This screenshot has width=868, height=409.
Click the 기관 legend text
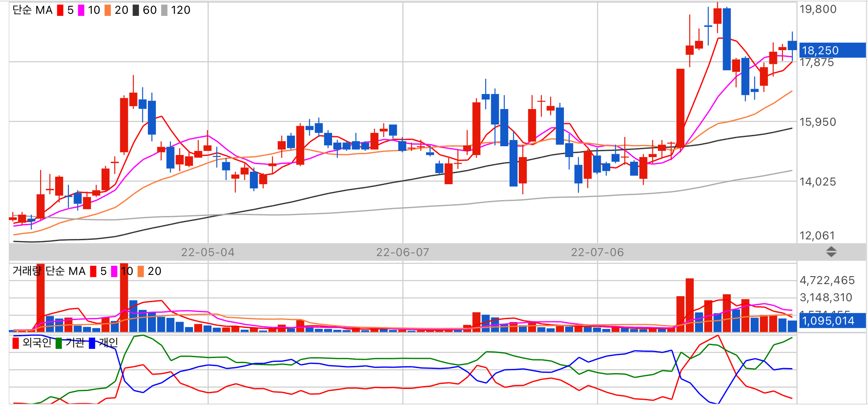pyautogui.click(x=75, y=343)
